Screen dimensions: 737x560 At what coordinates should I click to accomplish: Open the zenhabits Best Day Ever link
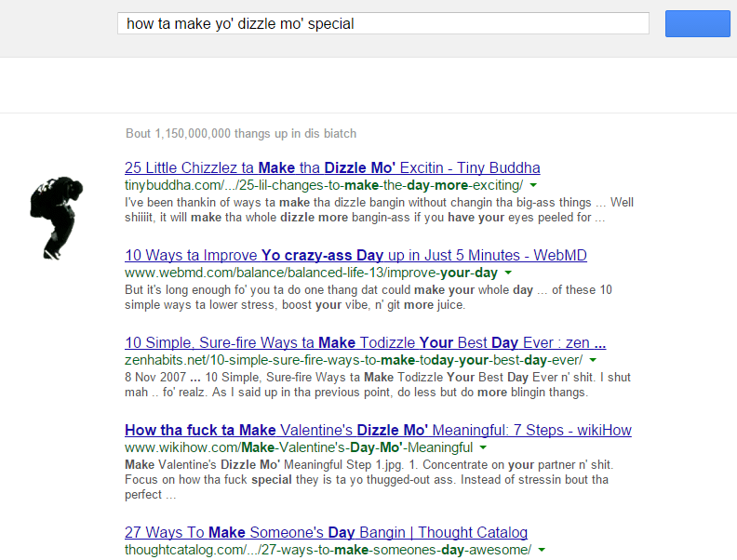tap(365, 342)
